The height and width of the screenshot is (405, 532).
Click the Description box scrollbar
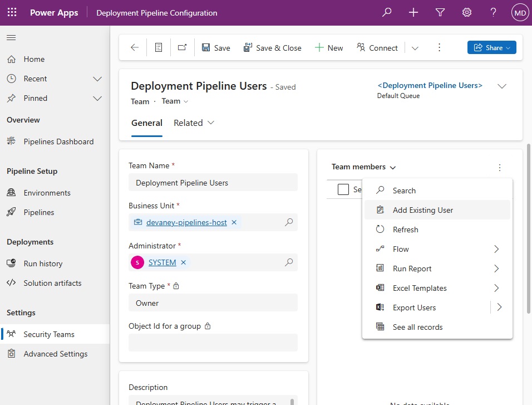[292, 401]
